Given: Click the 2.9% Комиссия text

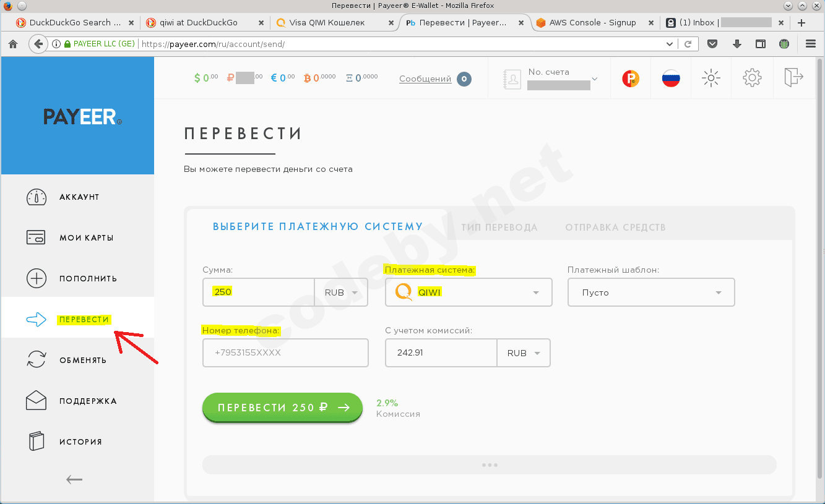Looking at the screenshot, I should [x=398, y=408].
